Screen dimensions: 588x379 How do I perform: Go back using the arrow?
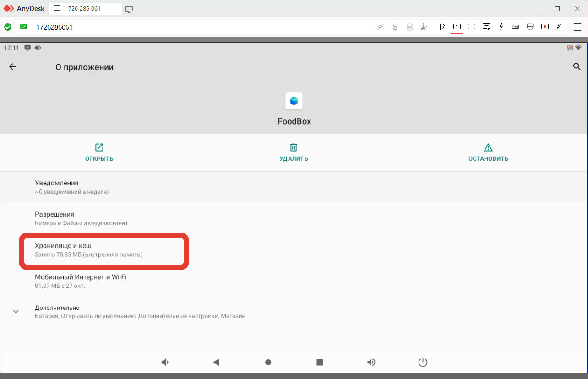(12, 67)
